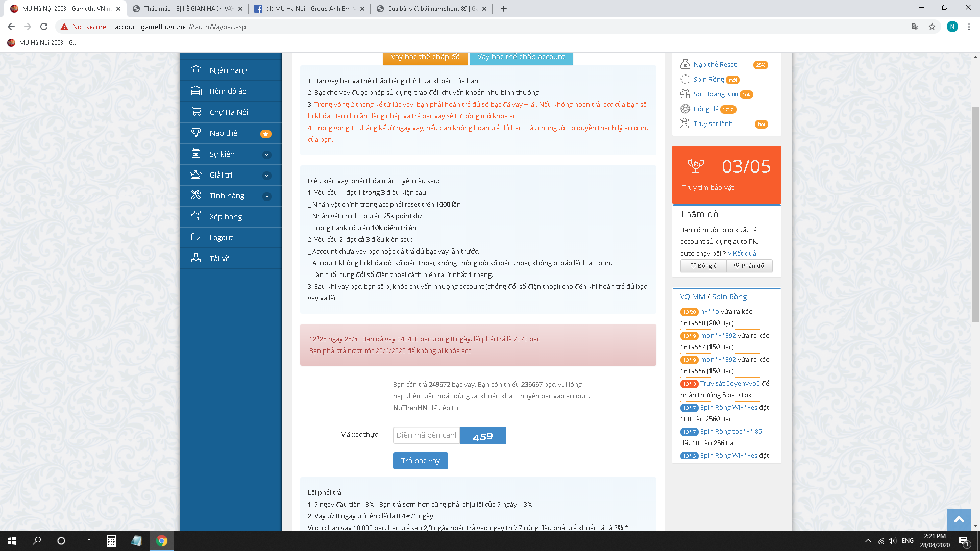
Task: Expand the Sự kiện submenu chevron
Action: [x=266, y=155]
